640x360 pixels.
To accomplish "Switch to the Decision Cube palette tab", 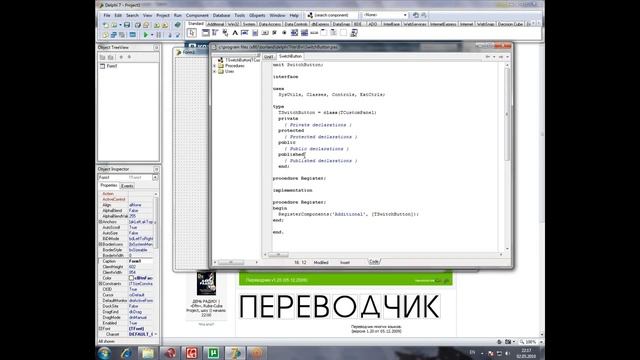I will pyautogui.click(x=510, y=24).
